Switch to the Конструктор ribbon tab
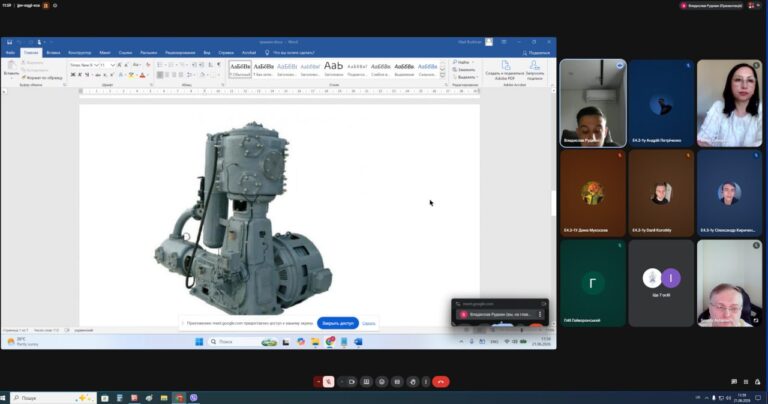This screenshot has height=404, width=768. tap(79, 52)
